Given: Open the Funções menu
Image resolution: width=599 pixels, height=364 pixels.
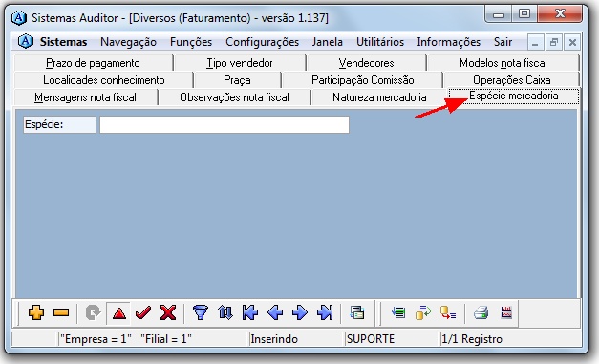Looking at the screenshot, I should 191,42.
